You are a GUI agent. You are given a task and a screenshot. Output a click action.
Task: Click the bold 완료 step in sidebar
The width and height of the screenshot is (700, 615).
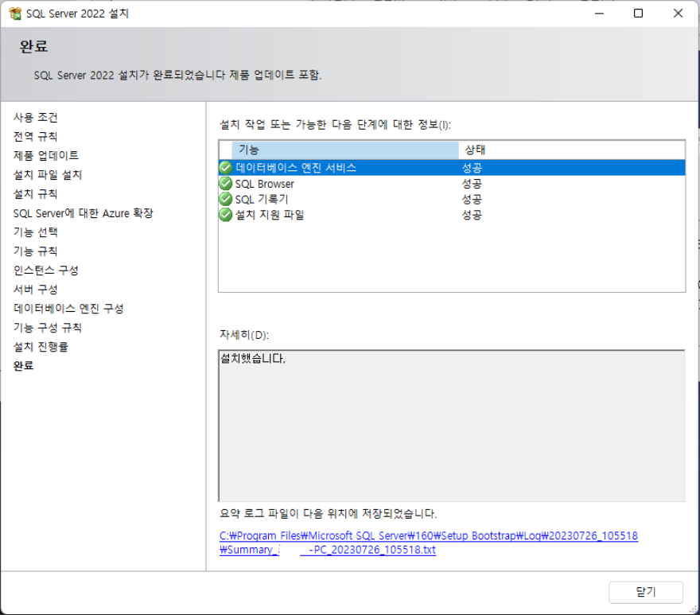23,366
